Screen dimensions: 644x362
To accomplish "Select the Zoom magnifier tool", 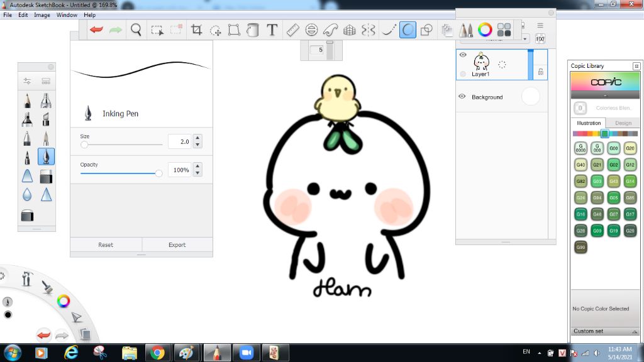I will coord(136,30).
